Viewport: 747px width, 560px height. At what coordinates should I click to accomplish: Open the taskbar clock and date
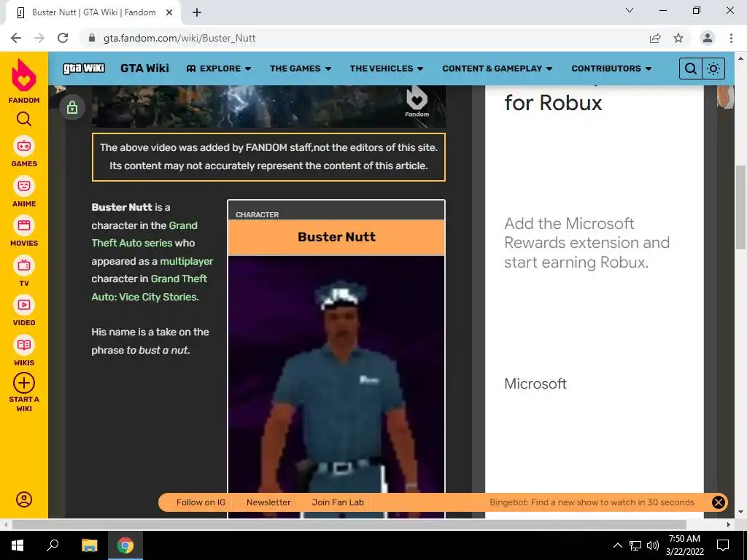coord(684,545)
